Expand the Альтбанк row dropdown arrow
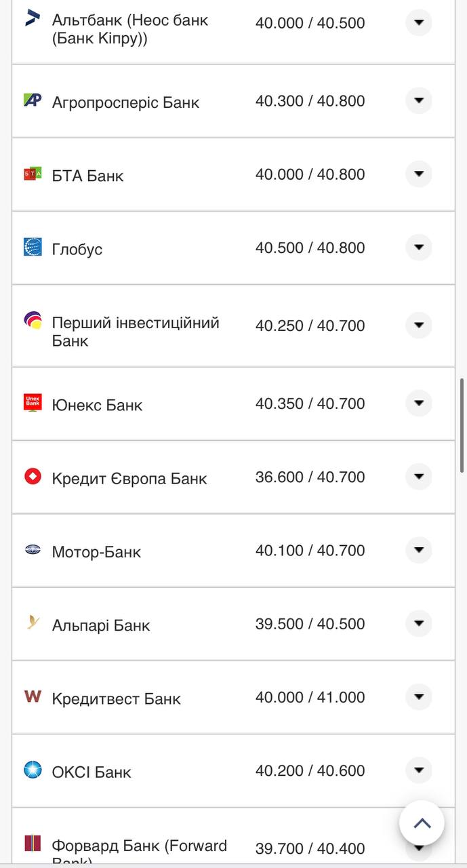Screen dimensions: 467x868 tap(418, 22)
